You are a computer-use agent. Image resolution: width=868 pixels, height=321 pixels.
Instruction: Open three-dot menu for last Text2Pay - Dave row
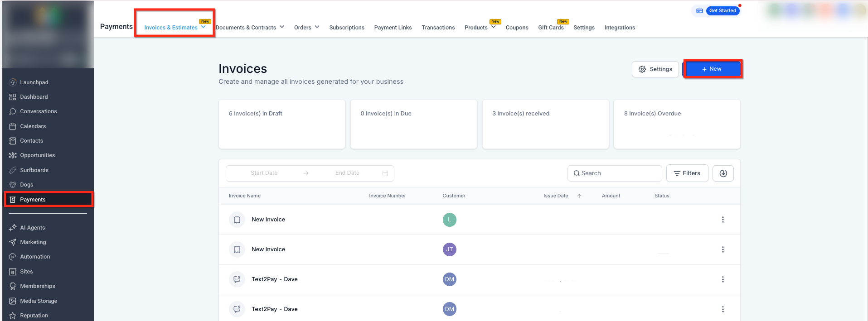[723, 309]
